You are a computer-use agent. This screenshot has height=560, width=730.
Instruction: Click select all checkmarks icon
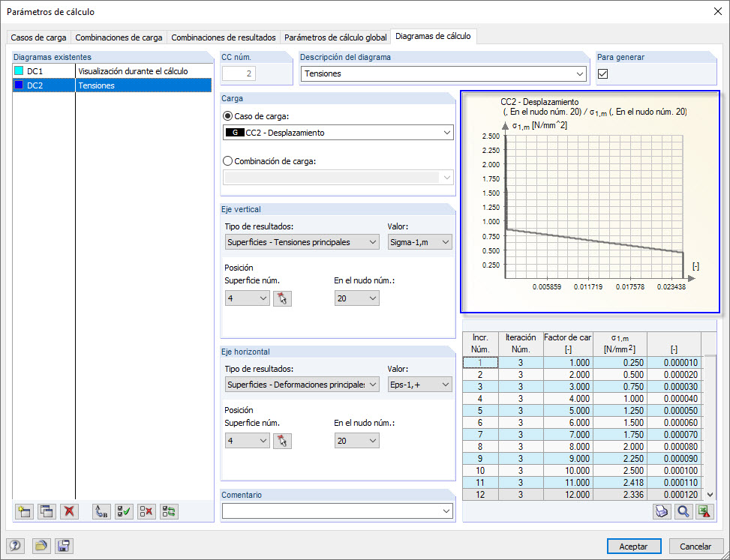click(x=124, y=511)
